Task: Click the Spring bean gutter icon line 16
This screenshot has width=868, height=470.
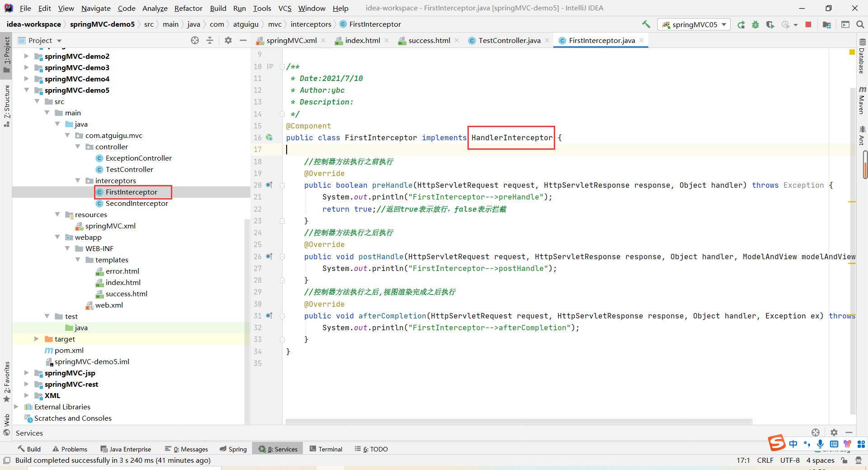Action: pyautogui.click(x=269, y=138)
